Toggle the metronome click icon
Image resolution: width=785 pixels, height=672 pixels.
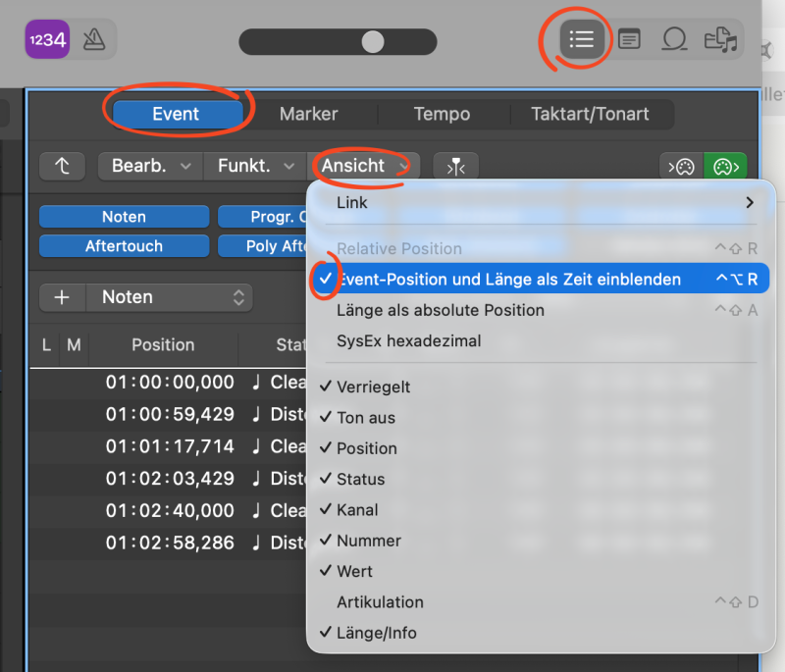pyautogui.click(x=93, y=39)
